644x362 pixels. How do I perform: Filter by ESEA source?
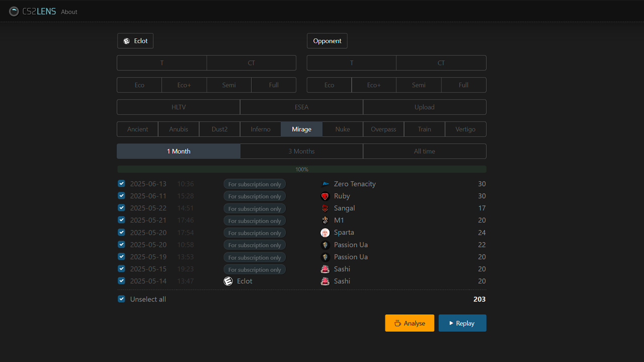pos(301,107)
